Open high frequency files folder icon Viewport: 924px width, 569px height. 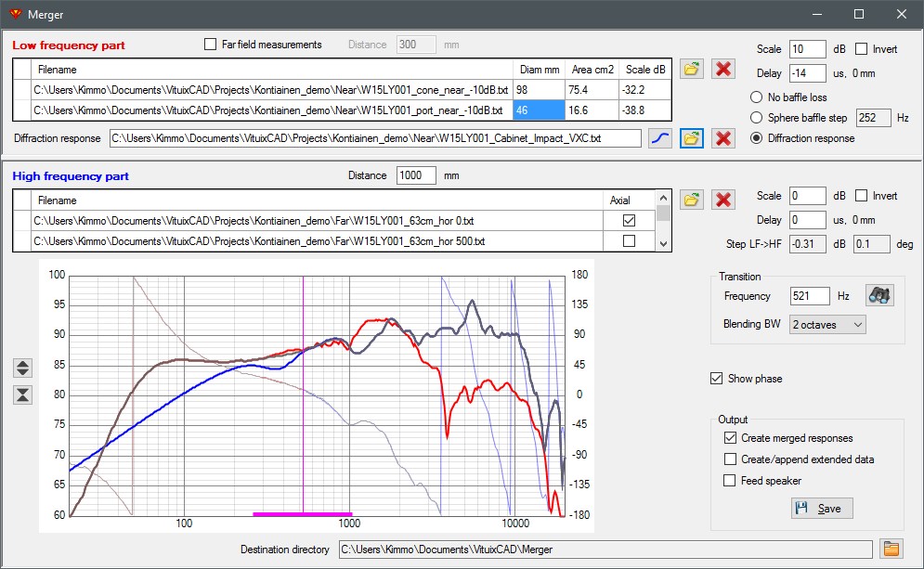click(x=691, y=200)
